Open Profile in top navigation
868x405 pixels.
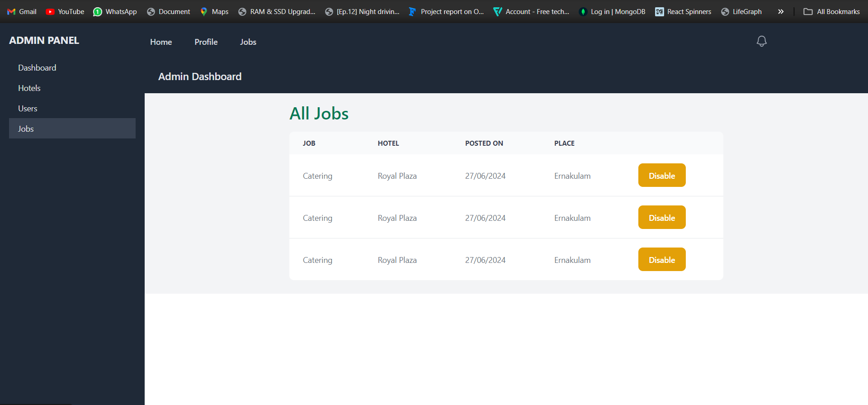[x=206, y=42]
